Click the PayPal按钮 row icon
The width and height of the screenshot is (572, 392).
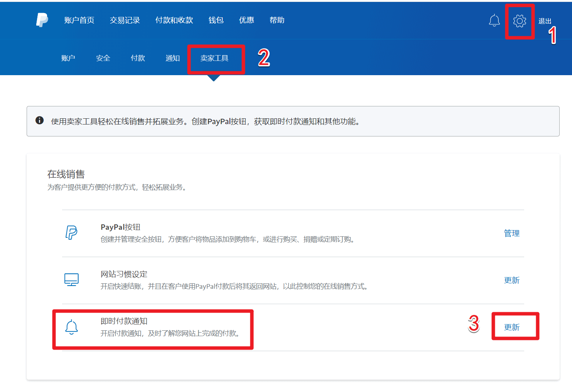click(71, 233)
